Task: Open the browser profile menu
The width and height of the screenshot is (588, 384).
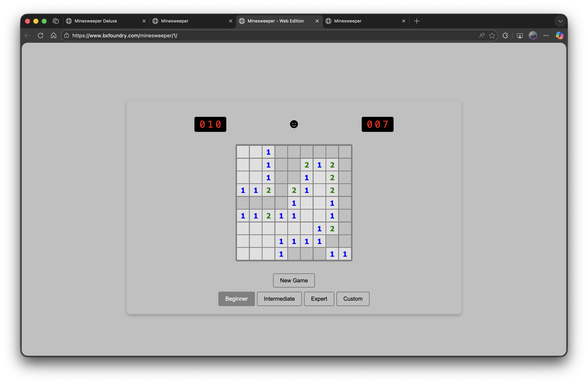Action: (x=533, y=35)
